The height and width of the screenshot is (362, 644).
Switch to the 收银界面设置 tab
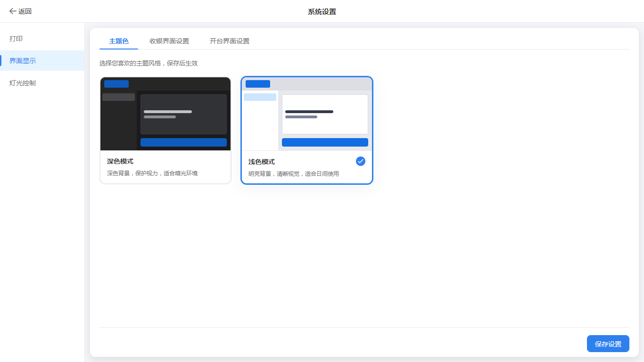(169, 41)
